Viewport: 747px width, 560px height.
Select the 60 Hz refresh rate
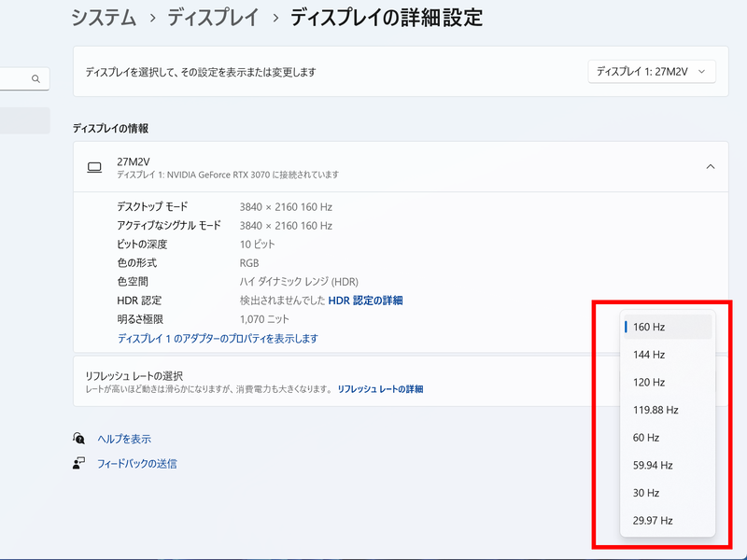coord(668,437)
